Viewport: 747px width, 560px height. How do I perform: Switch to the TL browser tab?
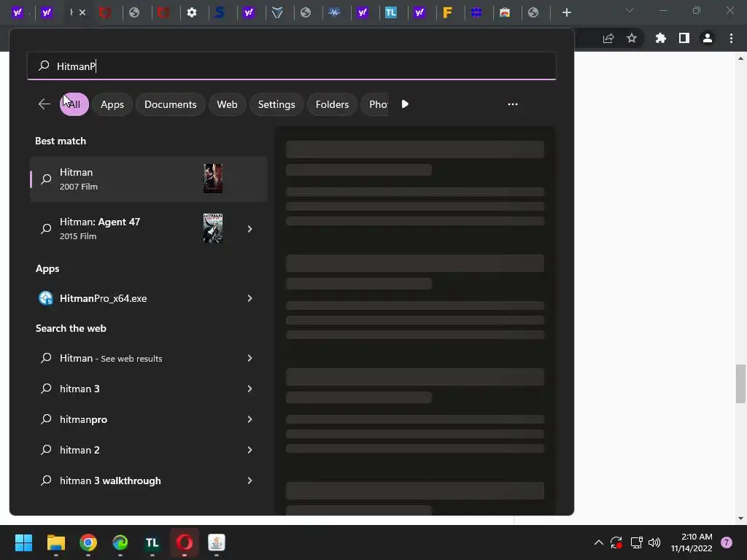click(391, 13)
